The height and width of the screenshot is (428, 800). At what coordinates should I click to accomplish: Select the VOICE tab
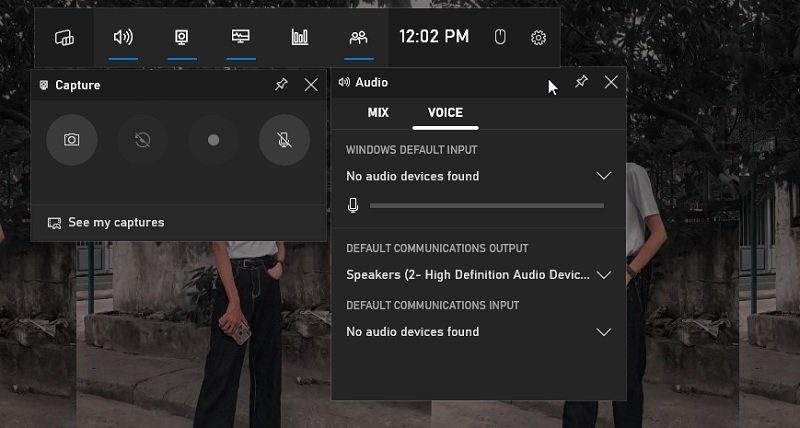(445, 113)
